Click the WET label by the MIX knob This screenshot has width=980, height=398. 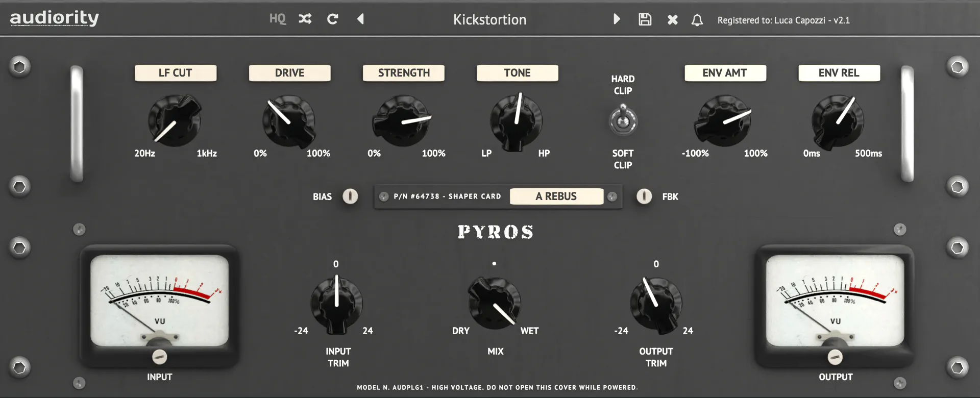click(529, 331)
